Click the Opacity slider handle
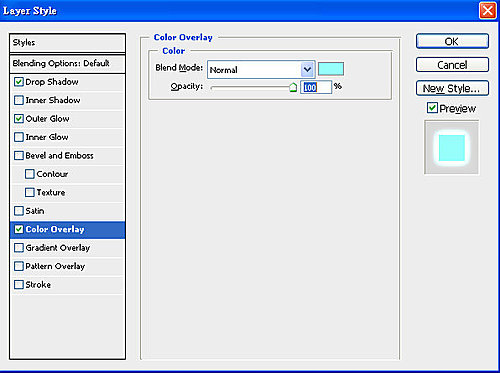500x373 pixels. (293, 88)
